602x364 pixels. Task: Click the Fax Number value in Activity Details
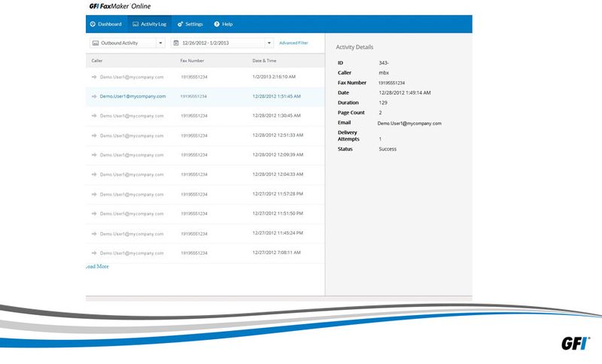click(391, 83)
